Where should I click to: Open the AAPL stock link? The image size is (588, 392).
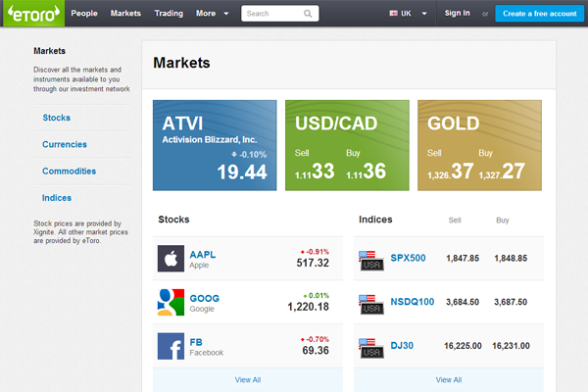[203, 255]
